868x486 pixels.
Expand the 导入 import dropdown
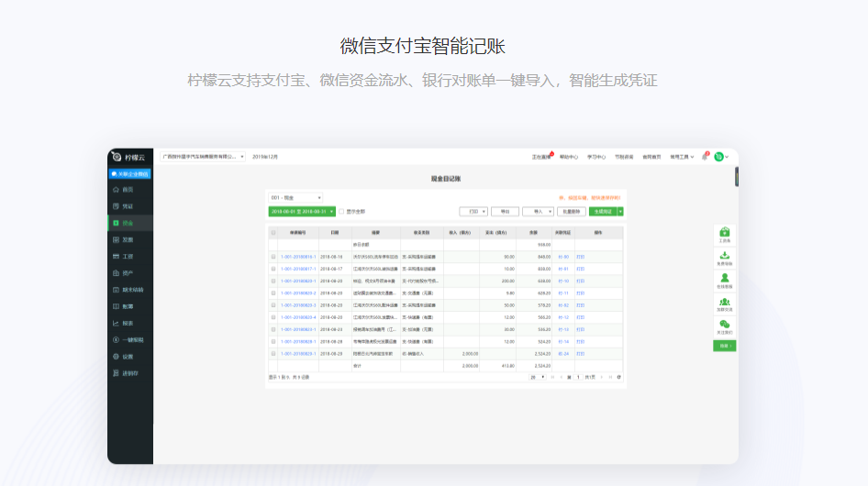538,212
